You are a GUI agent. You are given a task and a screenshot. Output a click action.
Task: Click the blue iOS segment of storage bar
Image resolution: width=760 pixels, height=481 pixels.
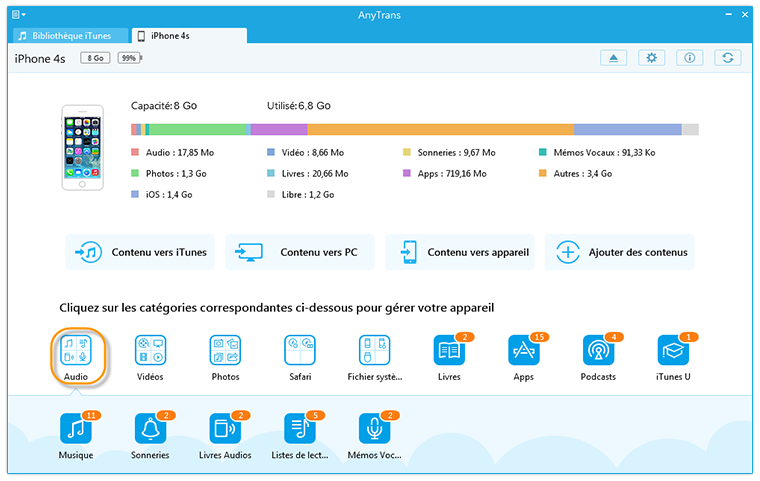pyautogui.click(x=628, y=129)
